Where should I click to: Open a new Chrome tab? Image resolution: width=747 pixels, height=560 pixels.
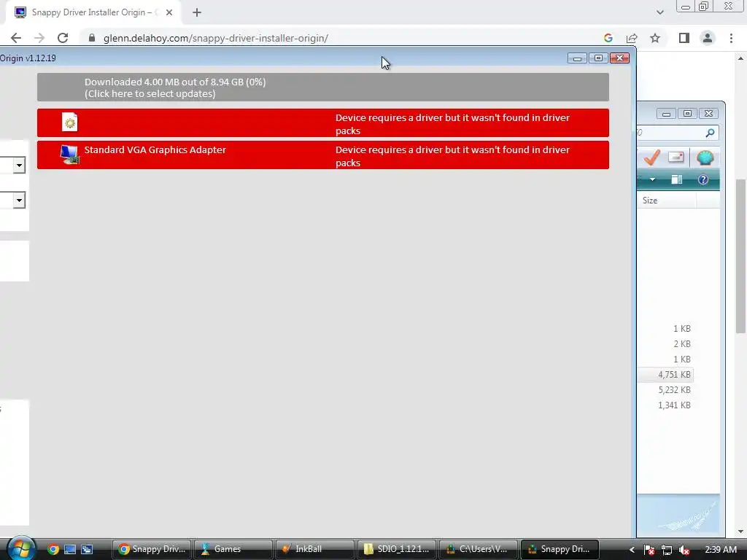tap(197, 12)
